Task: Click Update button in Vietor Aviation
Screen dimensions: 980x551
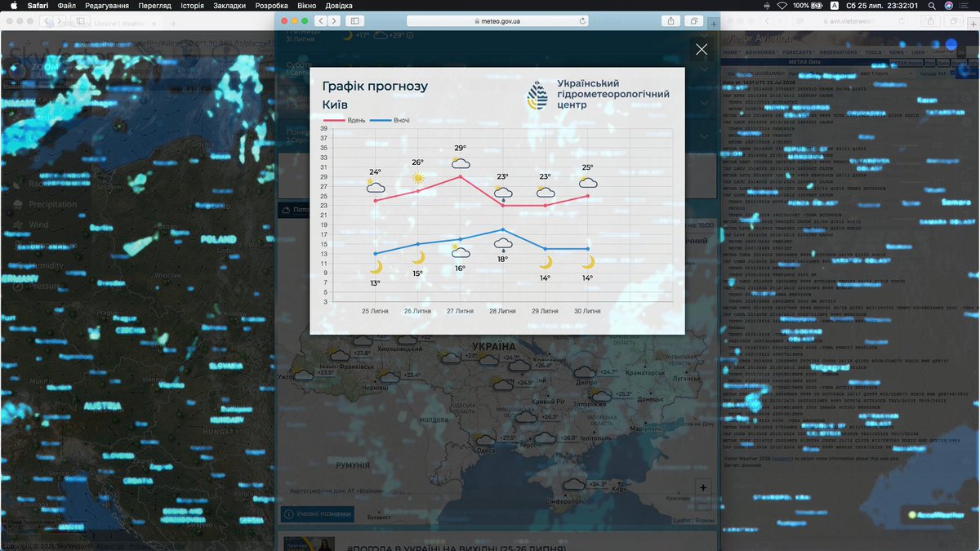Action: tap(967, 73)
